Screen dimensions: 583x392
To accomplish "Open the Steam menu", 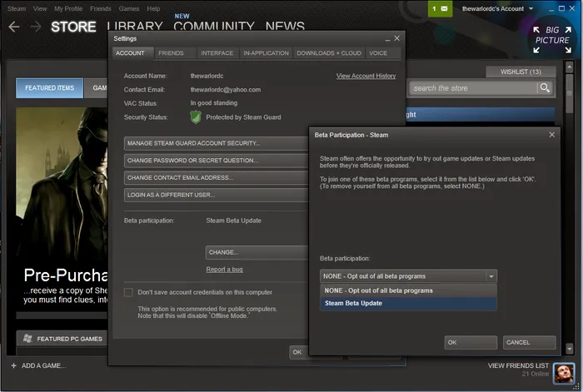I will pyautogui.click(x=17, y=8).
